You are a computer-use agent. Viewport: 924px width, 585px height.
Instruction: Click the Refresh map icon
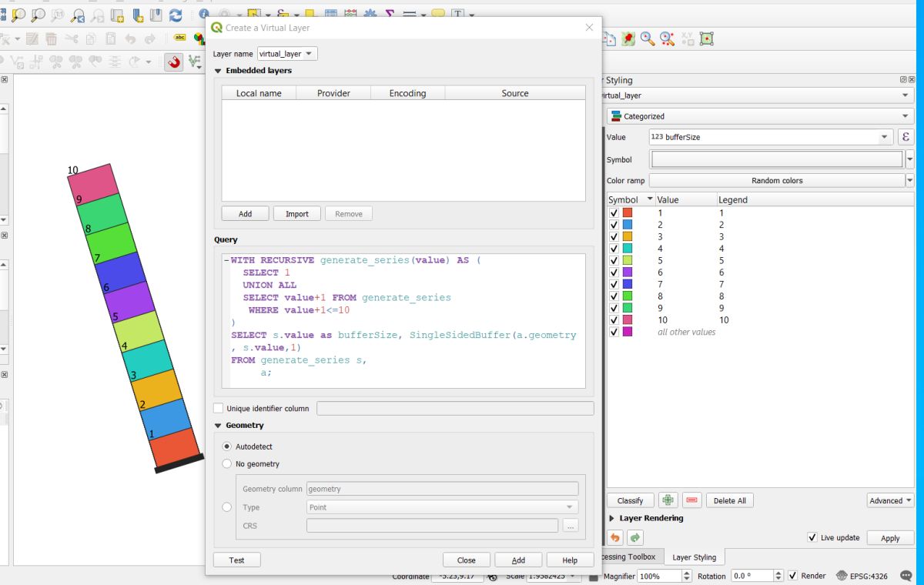176,15
